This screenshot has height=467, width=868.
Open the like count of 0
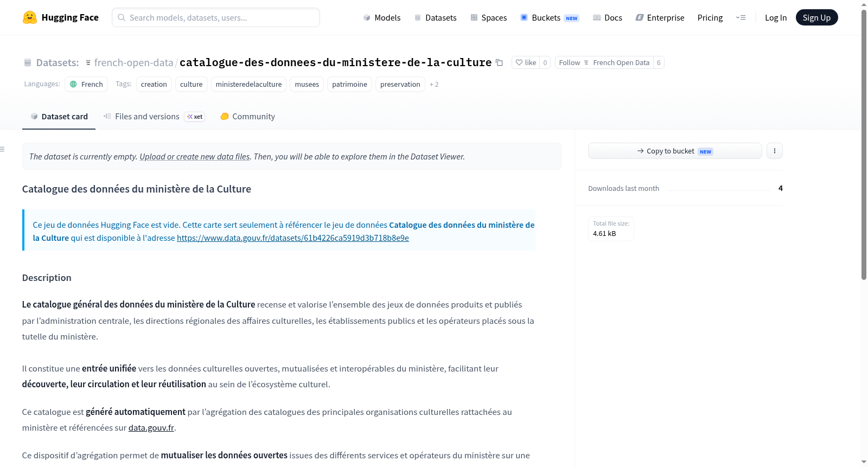click(545, 62)
